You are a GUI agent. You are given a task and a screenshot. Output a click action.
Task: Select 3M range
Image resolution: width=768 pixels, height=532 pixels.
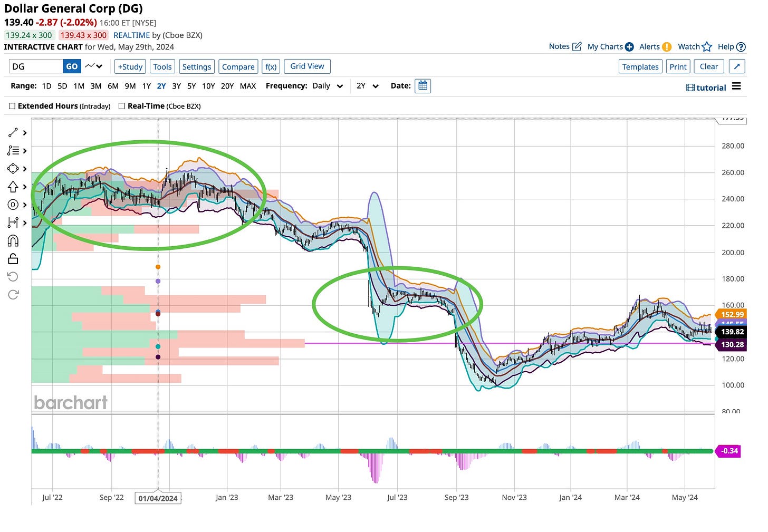point(96,86)
